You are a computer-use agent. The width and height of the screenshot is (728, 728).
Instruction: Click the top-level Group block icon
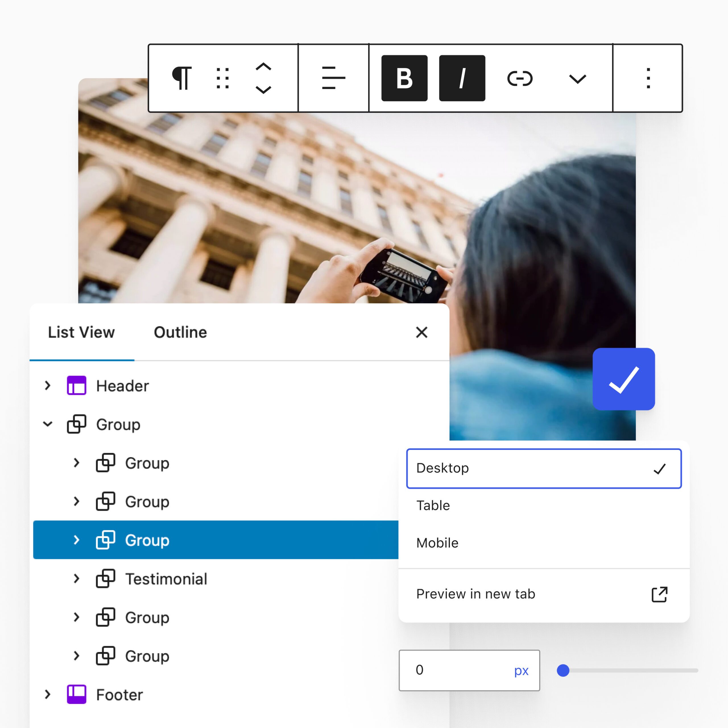pos(76,424)
